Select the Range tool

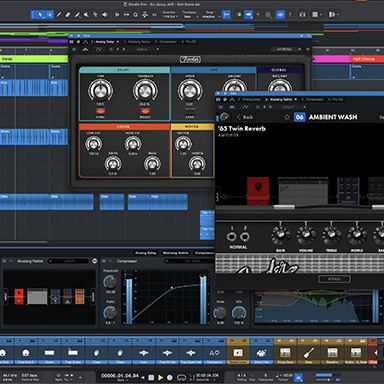pos(49,15)
